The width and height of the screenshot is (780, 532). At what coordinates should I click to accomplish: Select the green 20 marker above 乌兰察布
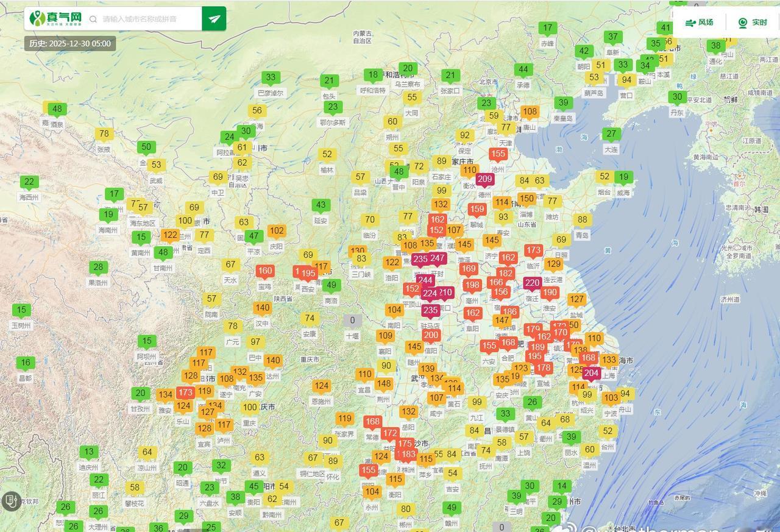(408, 69)
